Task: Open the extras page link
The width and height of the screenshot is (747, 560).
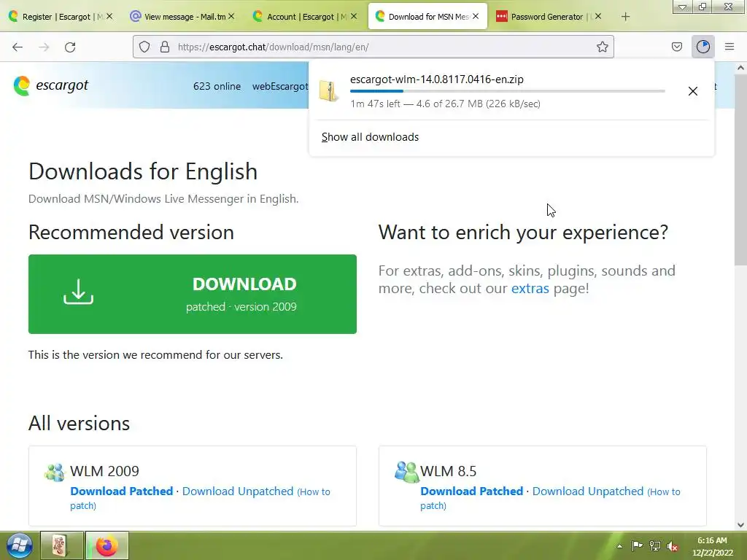Action: pos(530,288)
